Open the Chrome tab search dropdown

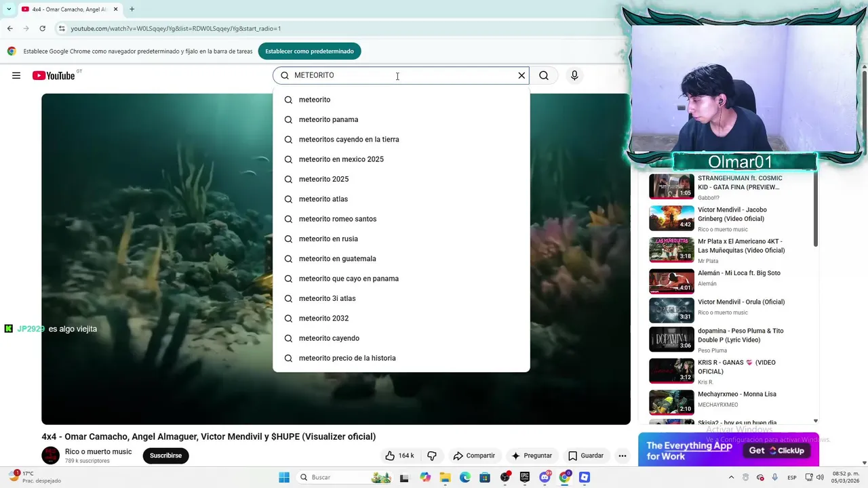(8, 9)
